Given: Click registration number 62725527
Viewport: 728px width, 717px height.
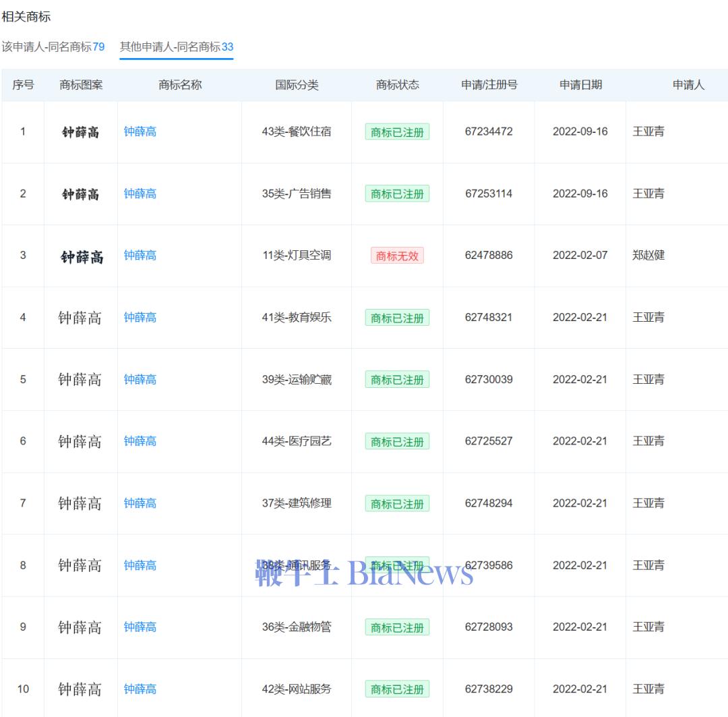Looking at the screenshot, I should pyautogui.click(x=489, y=441).
